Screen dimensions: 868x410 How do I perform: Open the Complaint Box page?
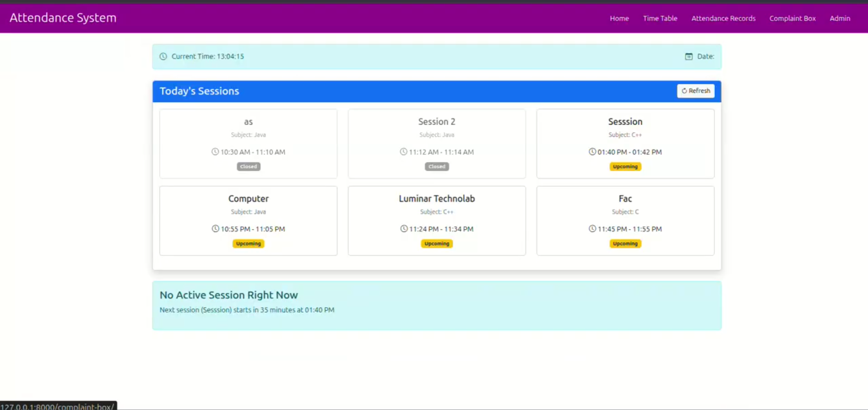coord(792,18)
